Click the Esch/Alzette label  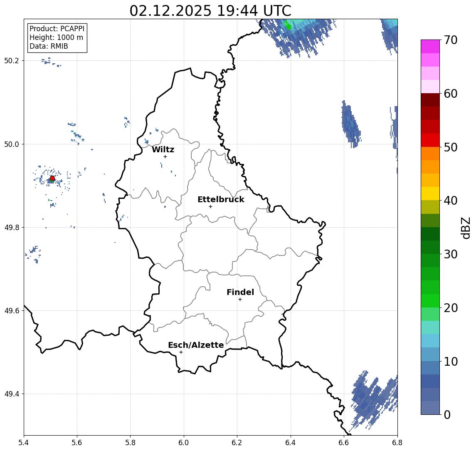(196, 345)
